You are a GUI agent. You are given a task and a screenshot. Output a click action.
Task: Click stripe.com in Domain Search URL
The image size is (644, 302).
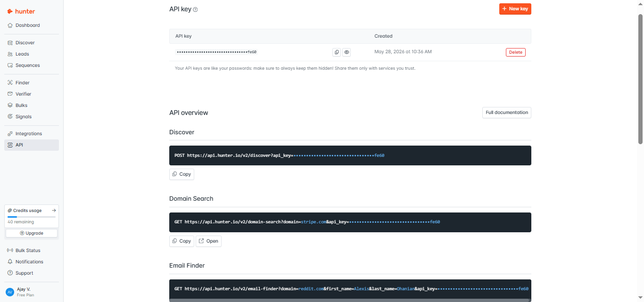point(314,222)
